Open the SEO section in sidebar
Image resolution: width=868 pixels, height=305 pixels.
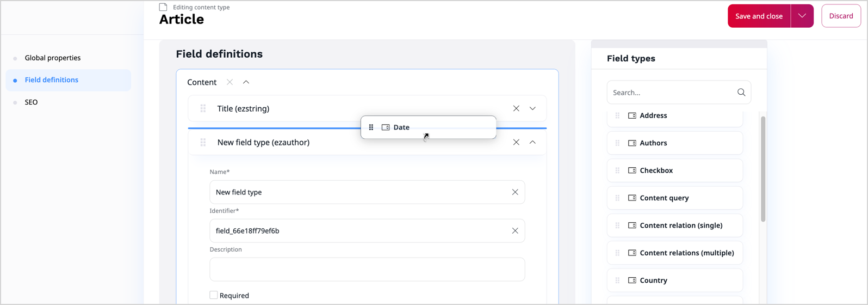coord(31,102)
